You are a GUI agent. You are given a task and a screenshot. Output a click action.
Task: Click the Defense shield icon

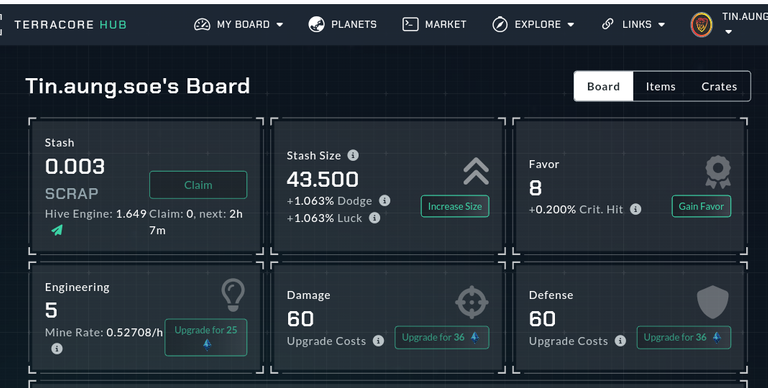pyautogui.click(x=713, y=302)
